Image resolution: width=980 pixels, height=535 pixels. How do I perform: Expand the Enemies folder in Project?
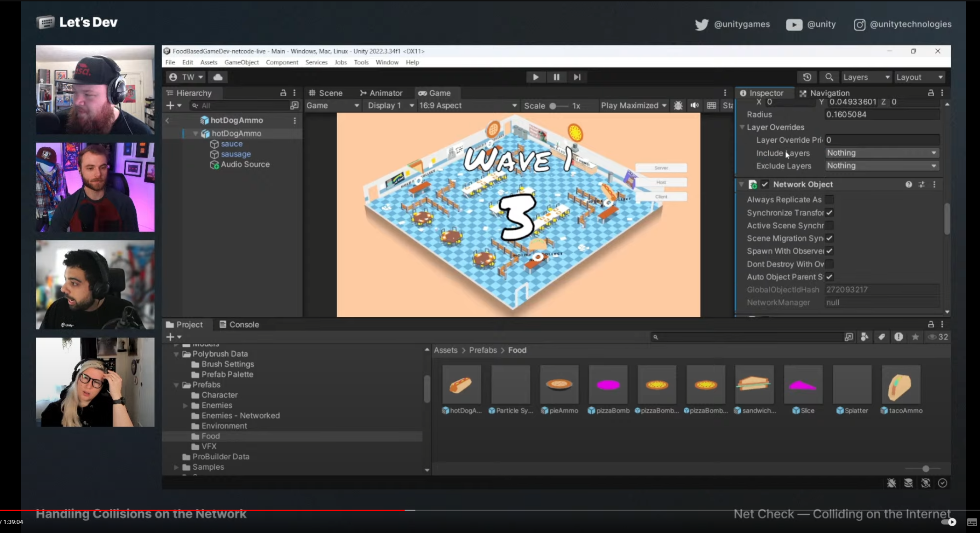pyautogui.click(x=185, y=406)
